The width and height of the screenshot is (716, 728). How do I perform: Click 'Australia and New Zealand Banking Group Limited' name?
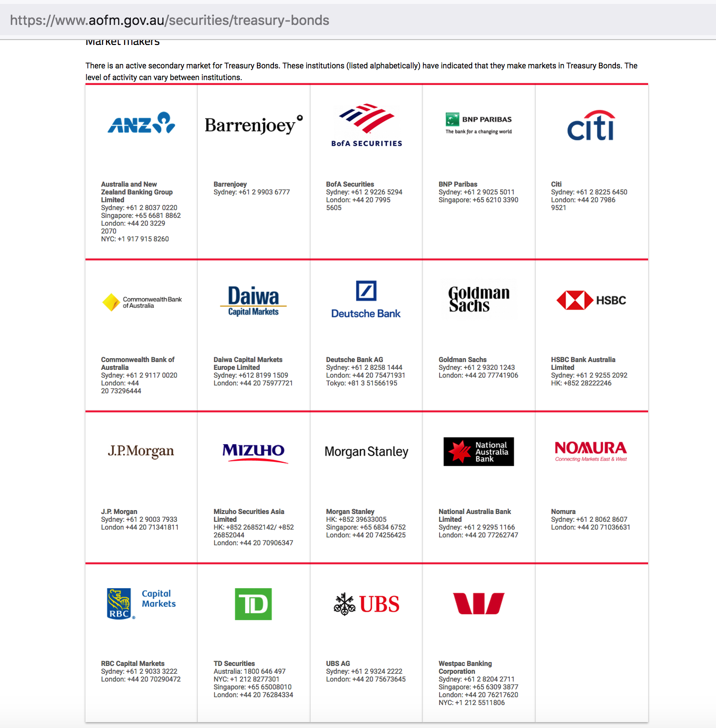(137, 192)
